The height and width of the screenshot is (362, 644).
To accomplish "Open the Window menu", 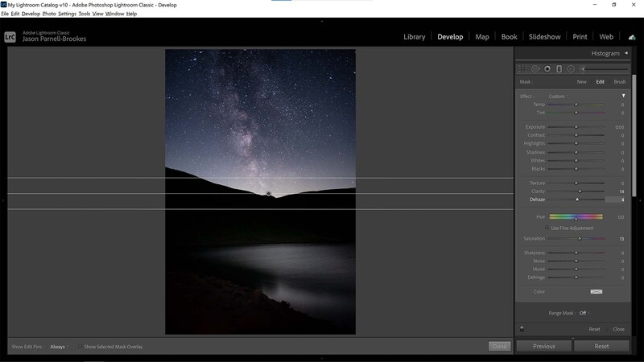I will (114, 14).
